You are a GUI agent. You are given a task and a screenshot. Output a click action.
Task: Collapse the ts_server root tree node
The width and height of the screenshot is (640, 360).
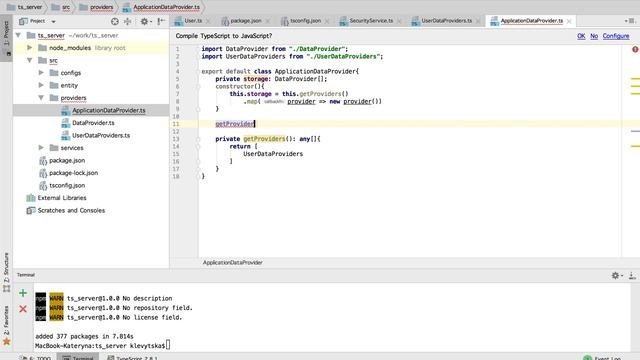(x=18, y=36)
